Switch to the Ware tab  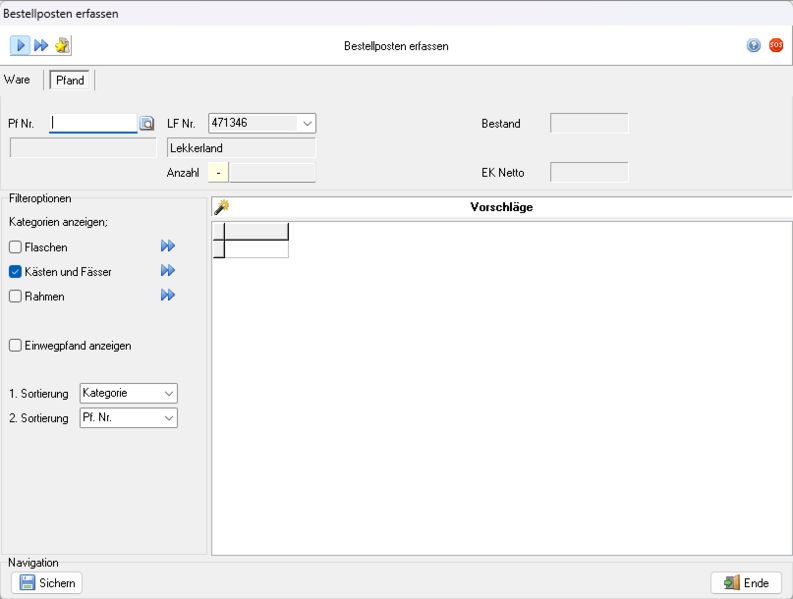click(x=17, y=80)
